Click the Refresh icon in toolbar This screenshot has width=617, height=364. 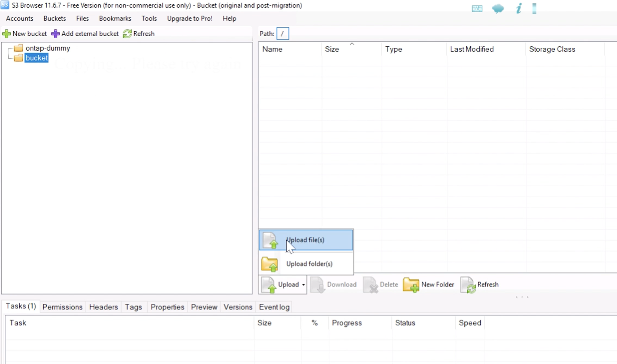pyautogui.click(x=127, y=33)
